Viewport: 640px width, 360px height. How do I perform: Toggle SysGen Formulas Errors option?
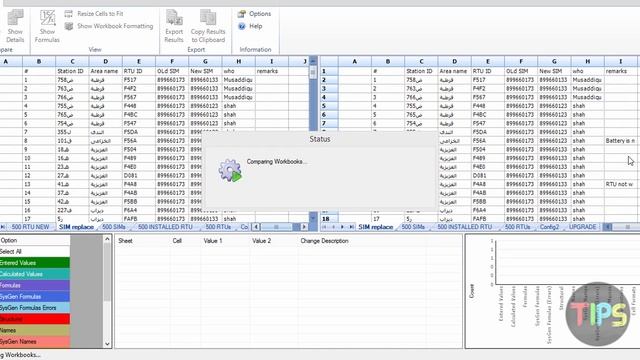pos(35,308)
